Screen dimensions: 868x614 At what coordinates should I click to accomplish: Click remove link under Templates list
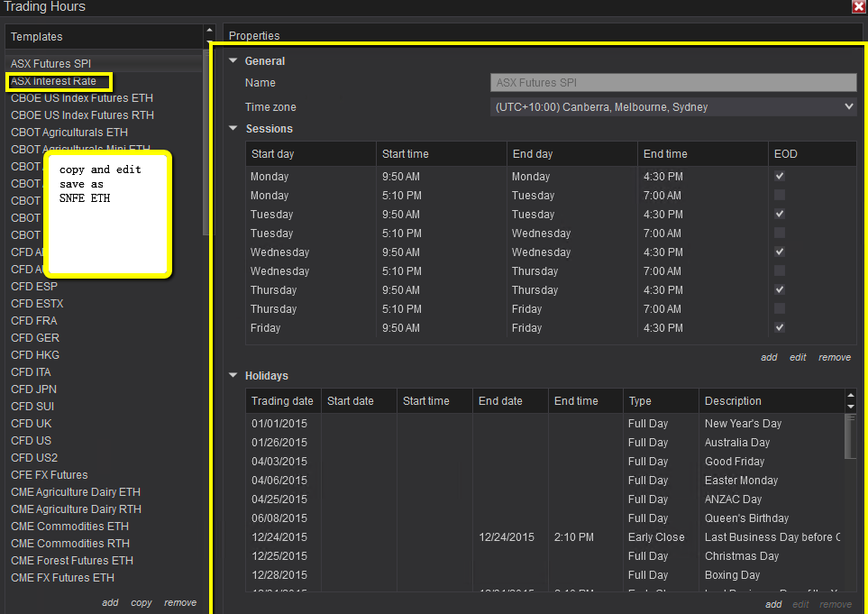(x=180, y=603)
